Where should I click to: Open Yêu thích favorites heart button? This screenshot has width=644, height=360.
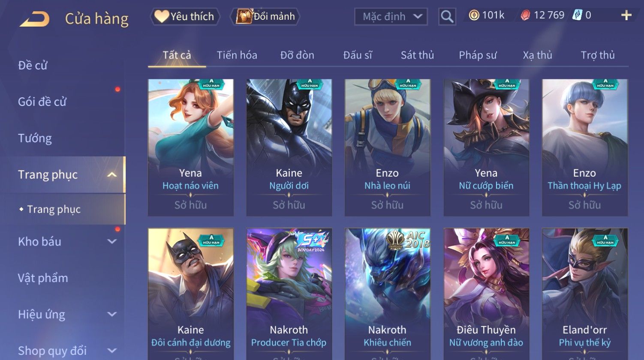tap(185, 16)
